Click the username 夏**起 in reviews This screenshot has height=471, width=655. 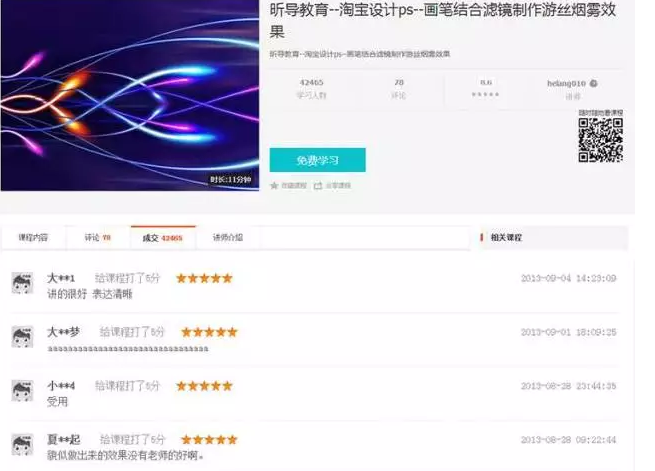point(64,439)
